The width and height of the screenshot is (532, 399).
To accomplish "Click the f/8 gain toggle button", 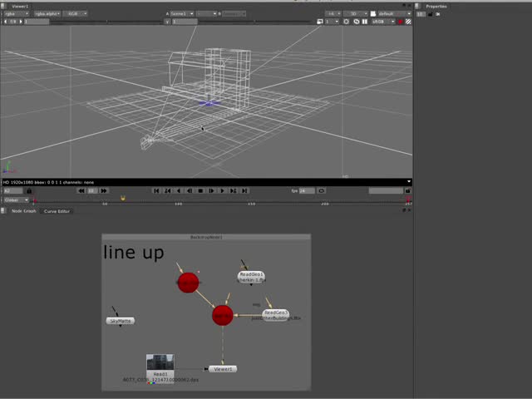I will pos(13,22).
